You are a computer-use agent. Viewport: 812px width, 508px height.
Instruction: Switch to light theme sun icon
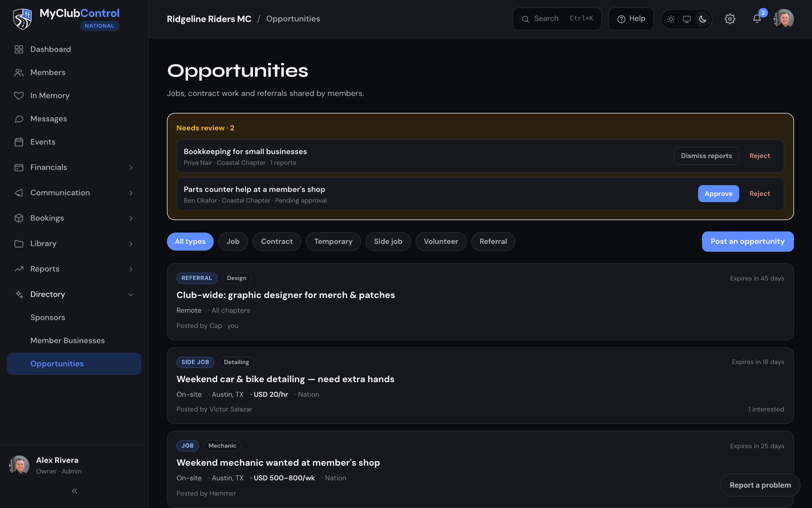671,19
